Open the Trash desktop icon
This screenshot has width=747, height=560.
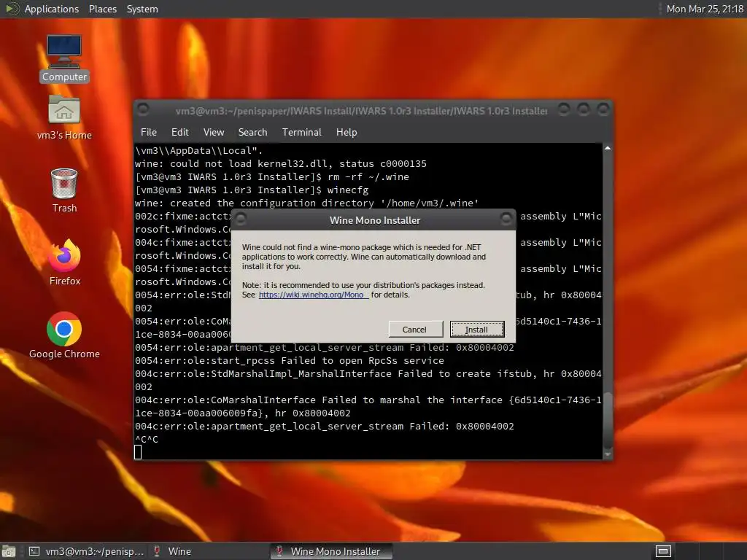pyautogui.click(x=64, y=190)
